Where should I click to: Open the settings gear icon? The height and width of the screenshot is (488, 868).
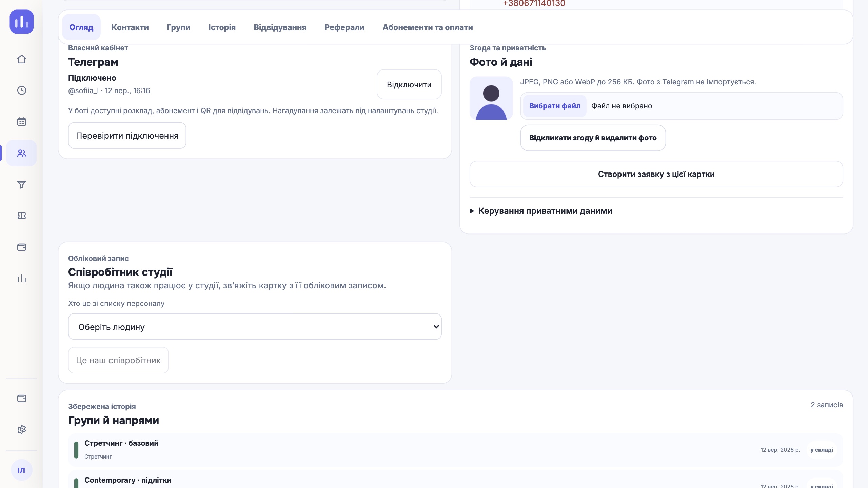[x=22, y=430]
